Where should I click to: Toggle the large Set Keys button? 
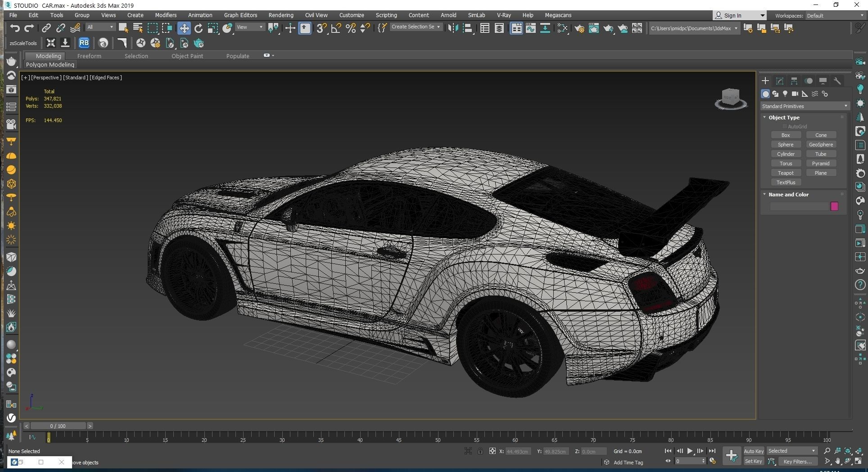coord(731,456)
